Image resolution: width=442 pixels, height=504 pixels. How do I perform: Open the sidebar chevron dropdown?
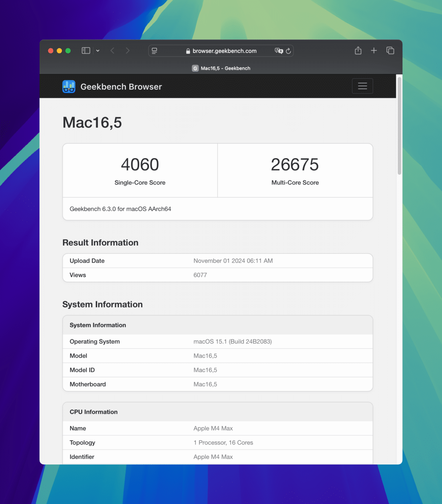97,50
